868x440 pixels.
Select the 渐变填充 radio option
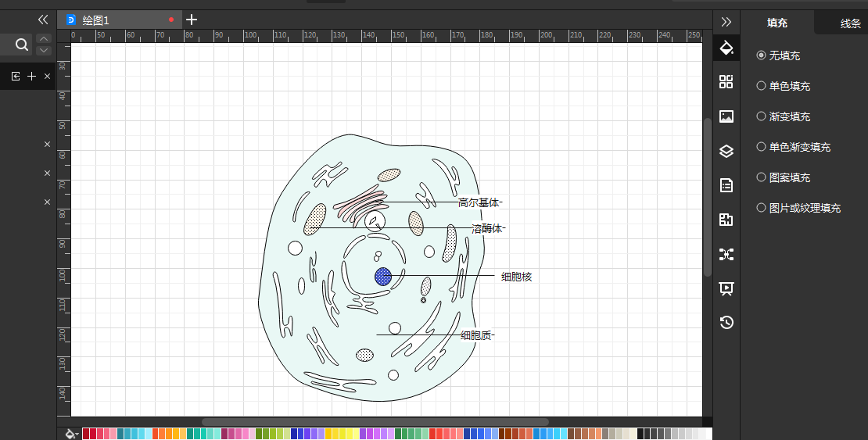point(783,116)
